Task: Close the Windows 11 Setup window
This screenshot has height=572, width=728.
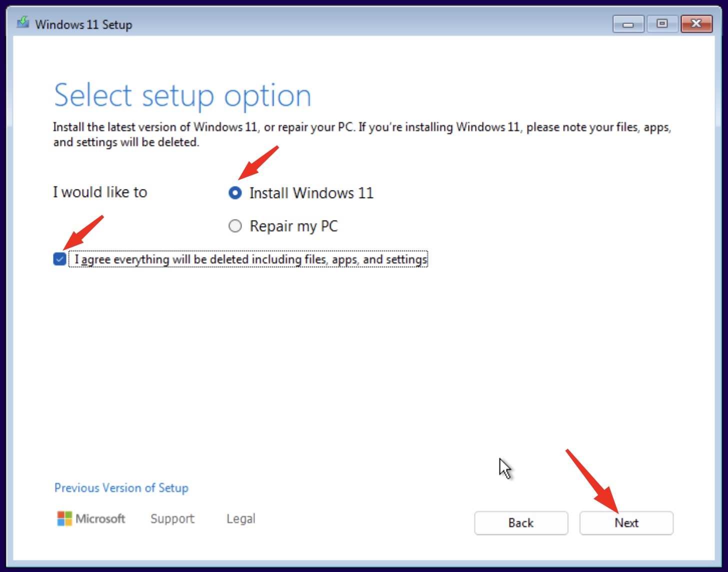Action: 696,24
